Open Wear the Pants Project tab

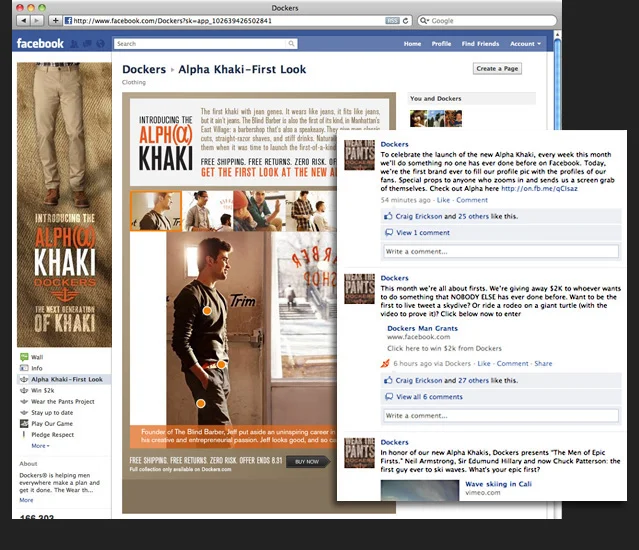63,401
